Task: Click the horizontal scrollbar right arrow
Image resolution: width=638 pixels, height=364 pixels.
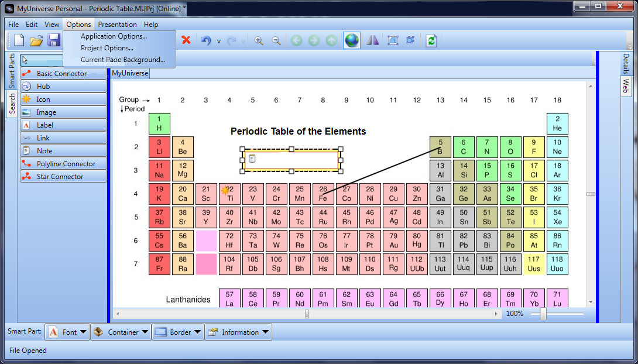Action: pyautogui.click(x=496, y=314)
